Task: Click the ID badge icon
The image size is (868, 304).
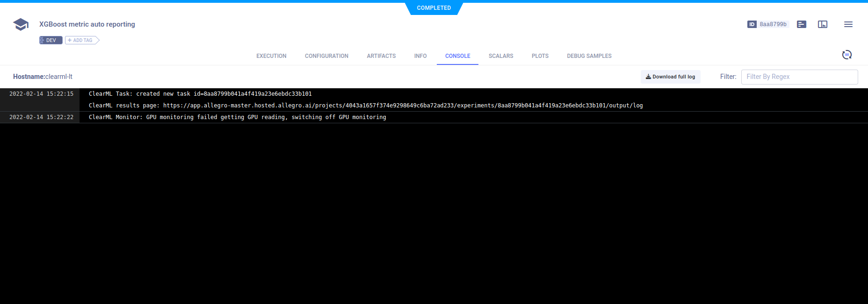Action: tap(752, 24)
